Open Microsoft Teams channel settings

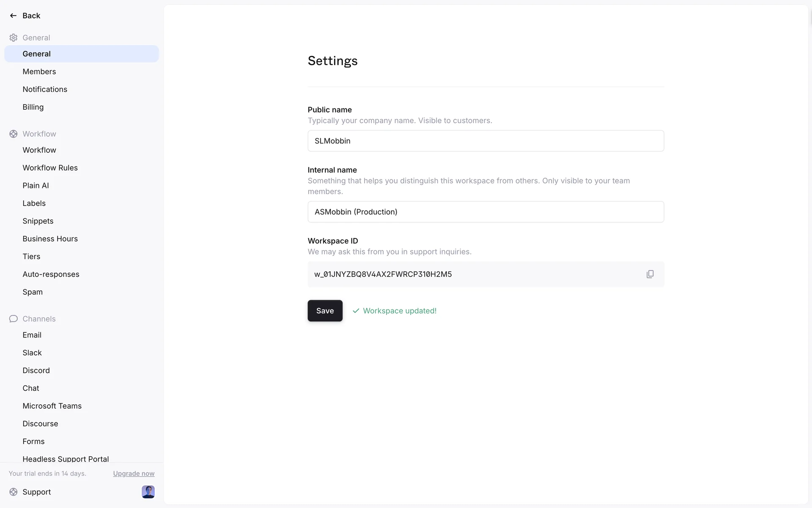(x=52, y=406)
